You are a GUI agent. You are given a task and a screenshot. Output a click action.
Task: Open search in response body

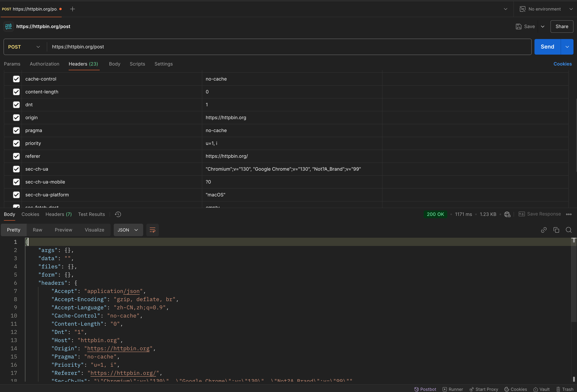tap(569, 230)
